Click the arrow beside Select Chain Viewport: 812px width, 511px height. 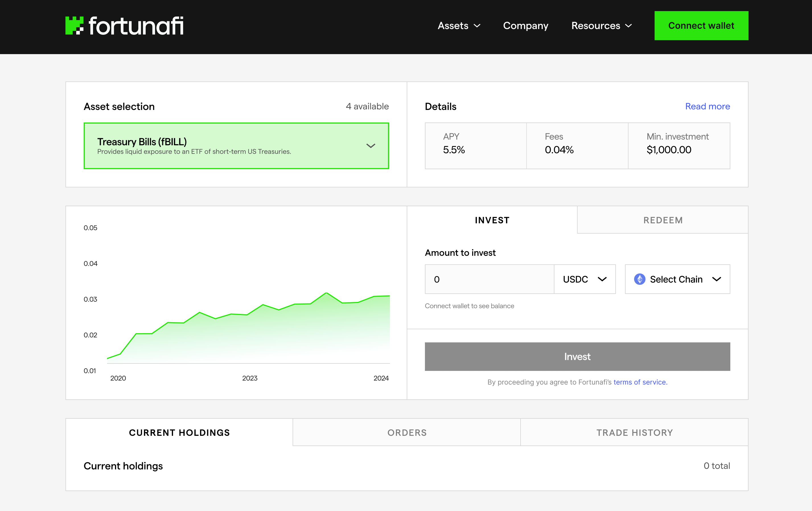(x=717, y=279)
